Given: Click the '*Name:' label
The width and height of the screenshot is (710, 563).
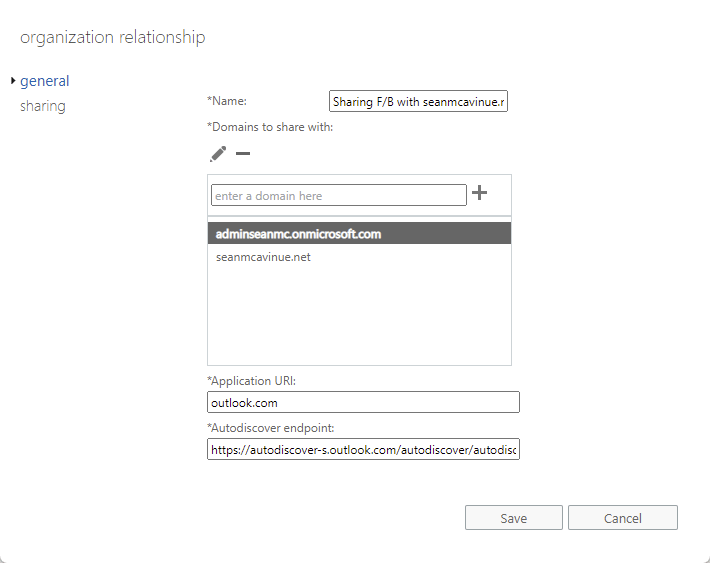Looking at the screenshot, I should point(227,101).
